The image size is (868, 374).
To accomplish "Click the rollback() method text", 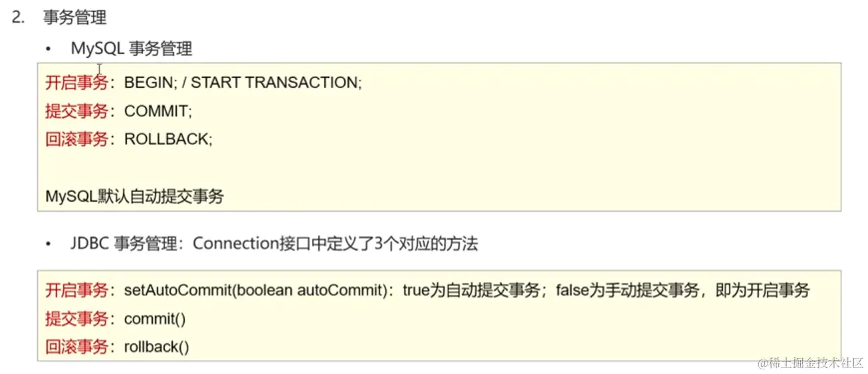I will tap(157, 347).
